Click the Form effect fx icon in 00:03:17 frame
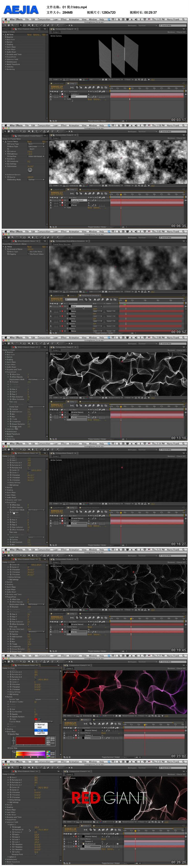 [x=6, y=34]
